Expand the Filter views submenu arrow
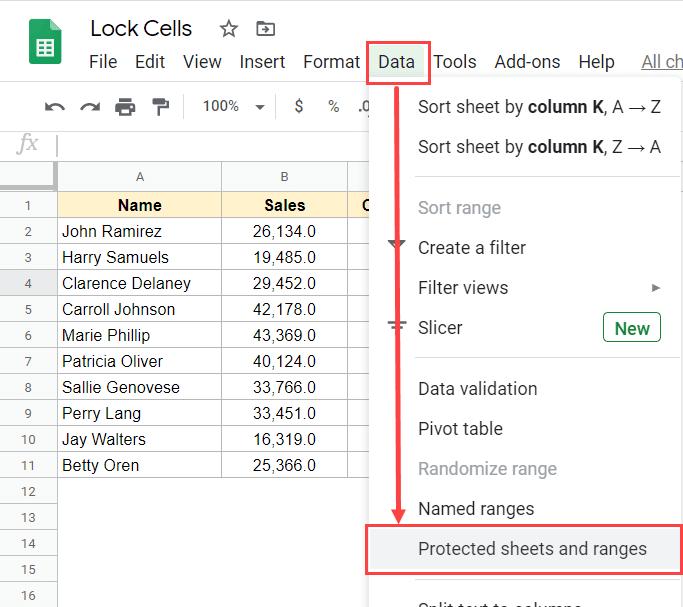The width and height of the screenshot is (683, 607). pos(656,288)
